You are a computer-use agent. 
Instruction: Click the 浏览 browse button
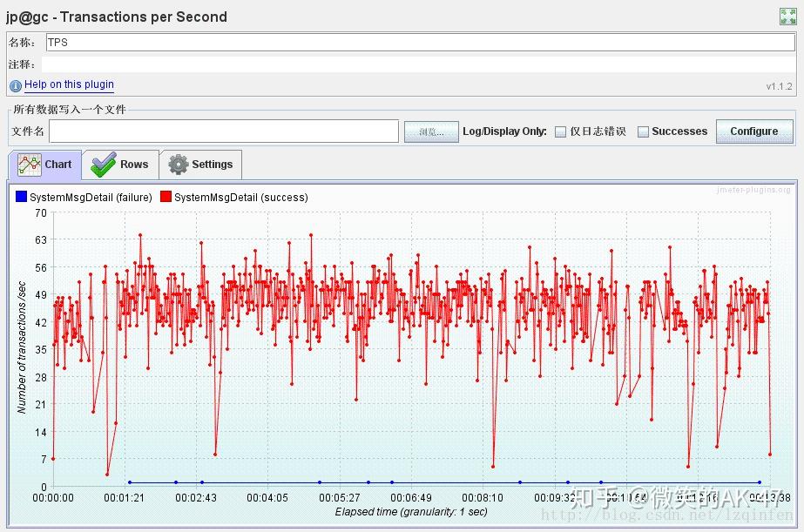point(431,131)
